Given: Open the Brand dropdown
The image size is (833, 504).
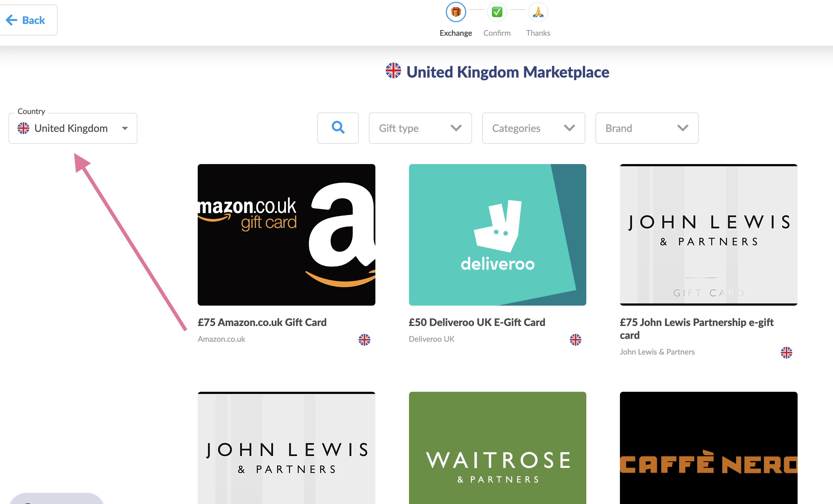Looking at the screenshot, I should pyautogui.click(x=647, y=128).
